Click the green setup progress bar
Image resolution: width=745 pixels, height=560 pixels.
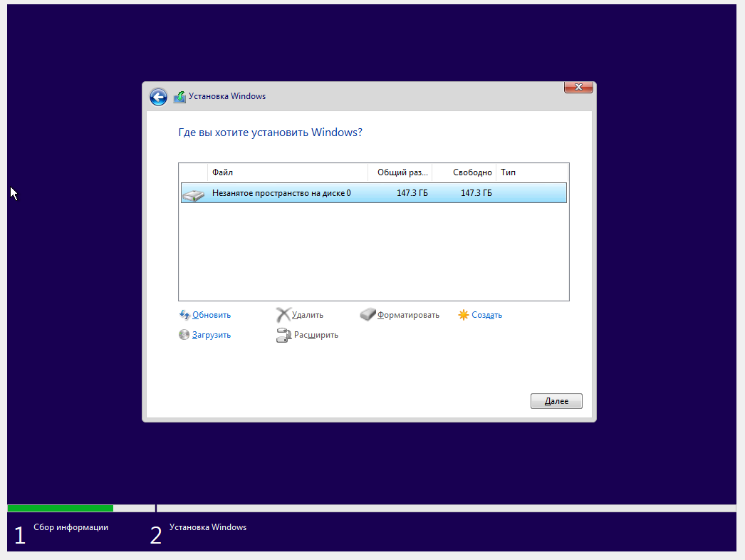[x=61, y=508]
